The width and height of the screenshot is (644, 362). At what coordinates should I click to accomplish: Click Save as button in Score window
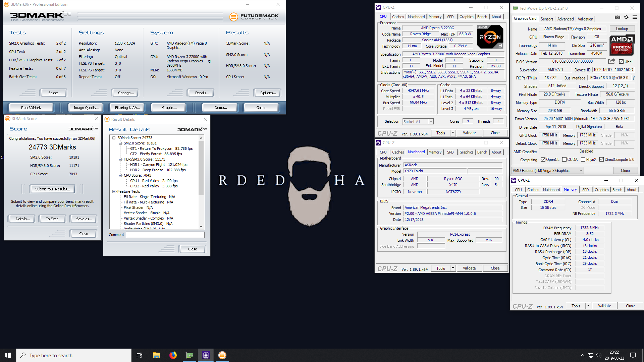click(84, 219)
